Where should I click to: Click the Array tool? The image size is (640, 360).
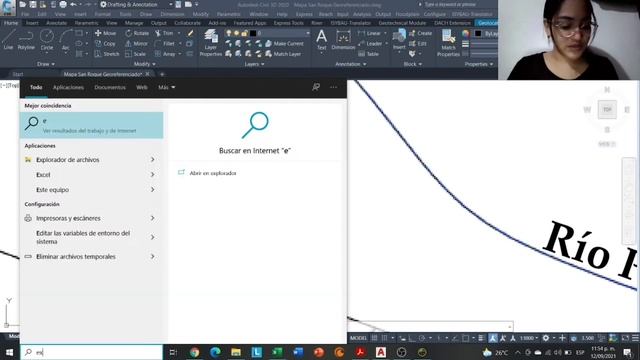165,54
